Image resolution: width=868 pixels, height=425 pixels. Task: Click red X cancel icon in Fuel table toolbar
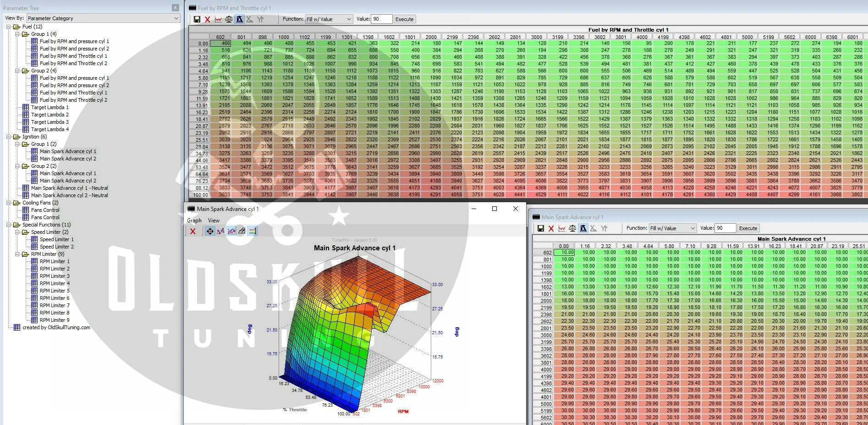click(x=207, y=19)
